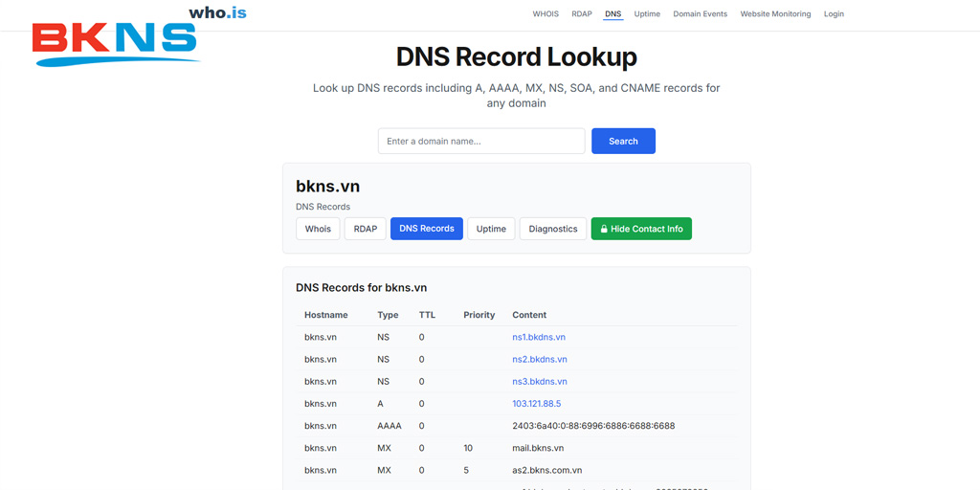The width and height of the screenshot is (980, 490).
Task: Click the BKNS logo image
Action: click(115, 43)
